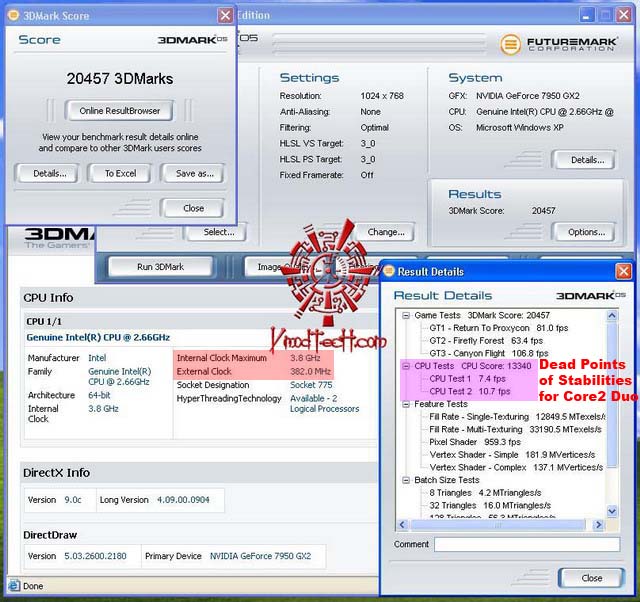Click the vertical scrollbar thumb in Result Details
The height and width of the screenshot is (602, 640).
[611, 394]
